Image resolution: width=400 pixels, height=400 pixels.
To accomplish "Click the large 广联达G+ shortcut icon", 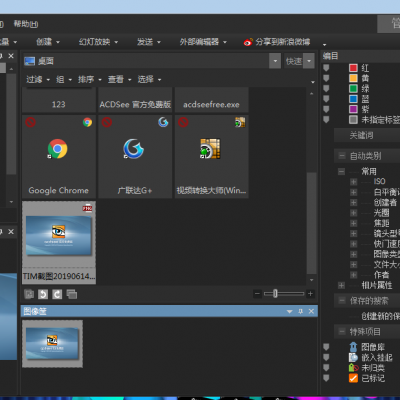I will point(133,149).
